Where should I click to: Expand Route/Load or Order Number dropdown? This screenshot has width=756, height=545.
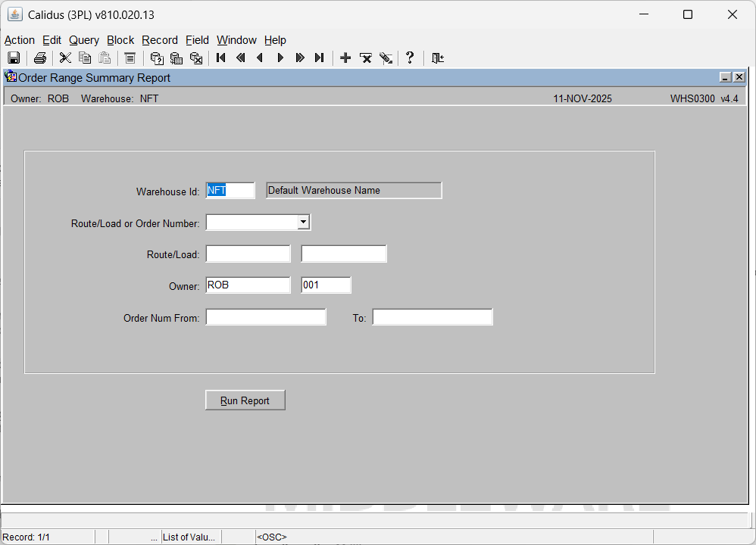pyautogui.click(x=303, y=223)
